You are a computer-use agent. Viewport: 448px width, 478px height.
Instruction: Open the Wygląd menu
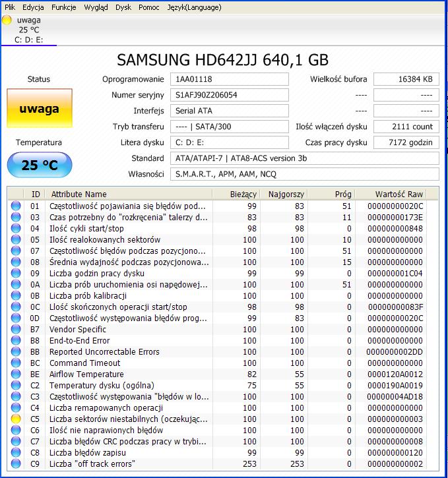point(96,7)
